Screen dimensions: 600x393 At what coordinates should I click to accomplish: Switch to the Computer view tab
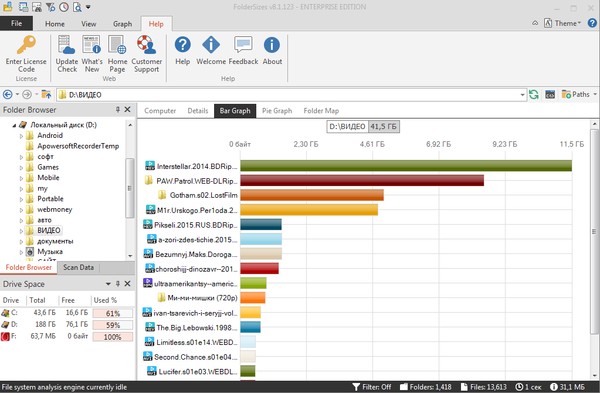click(x=160, y=111)
